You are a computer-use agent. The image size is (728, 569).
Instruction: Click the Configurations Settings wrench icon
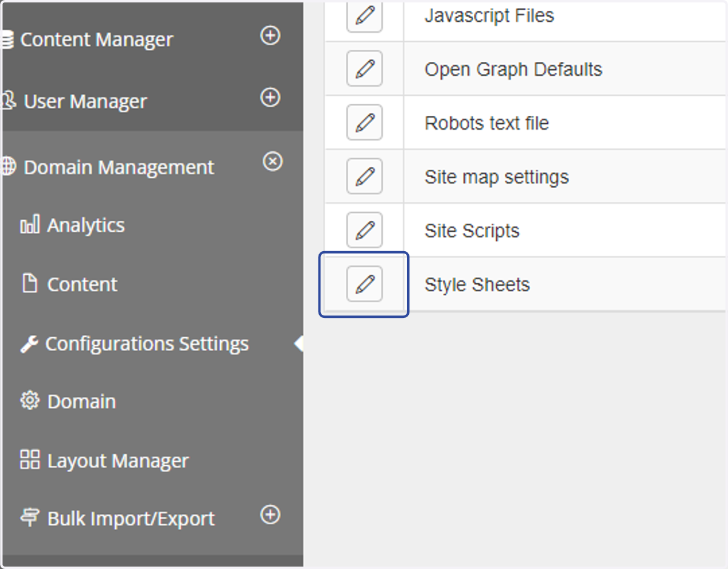29,344
